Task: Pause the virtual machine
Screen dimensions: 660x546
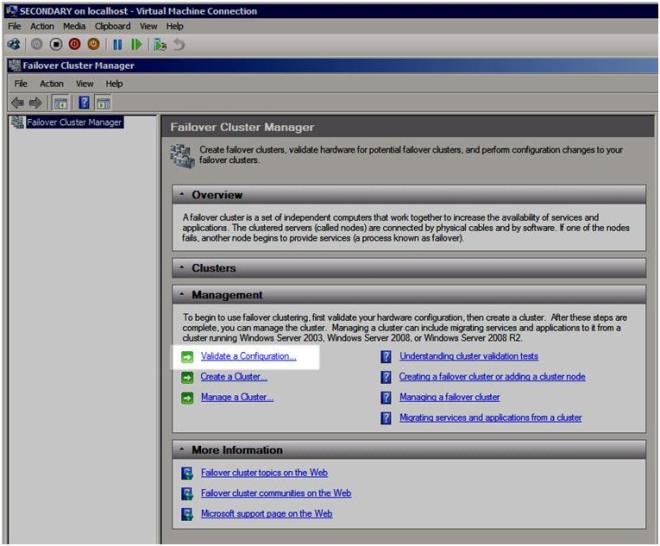Action: pos(117,44)
